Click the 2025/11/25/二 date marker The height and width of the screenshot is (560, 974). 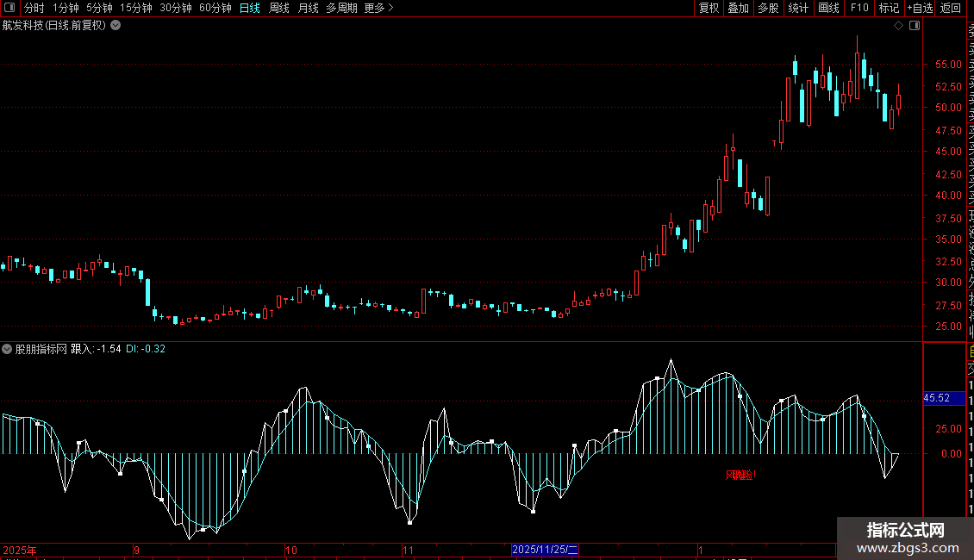pos(545,550)
